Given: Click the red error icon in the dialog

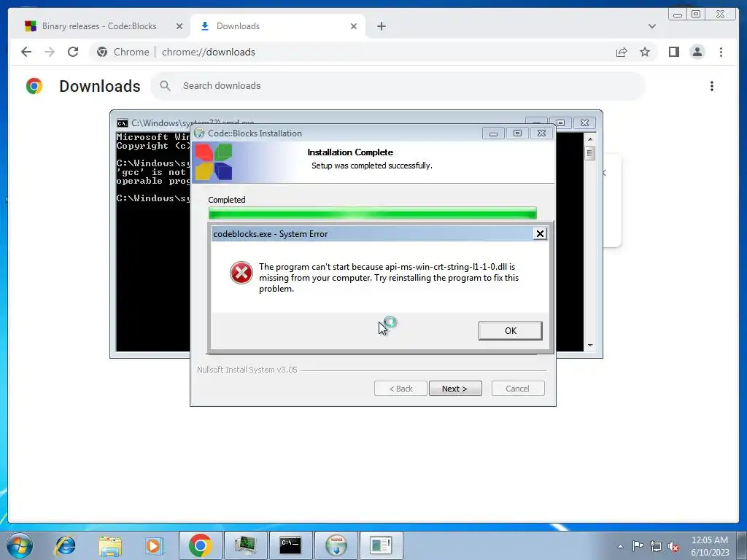Looking at the screenshot, I should point(241,273).
